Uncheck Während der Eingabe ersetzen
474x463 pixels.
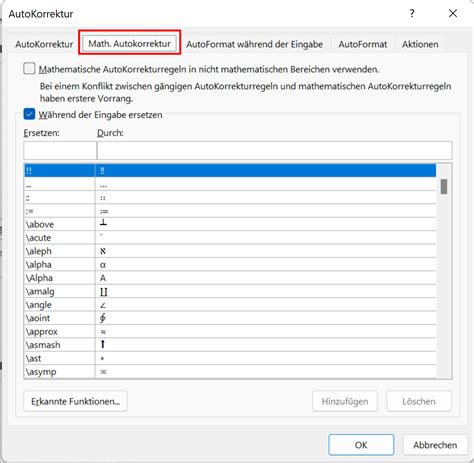click(x=29, y=114)
